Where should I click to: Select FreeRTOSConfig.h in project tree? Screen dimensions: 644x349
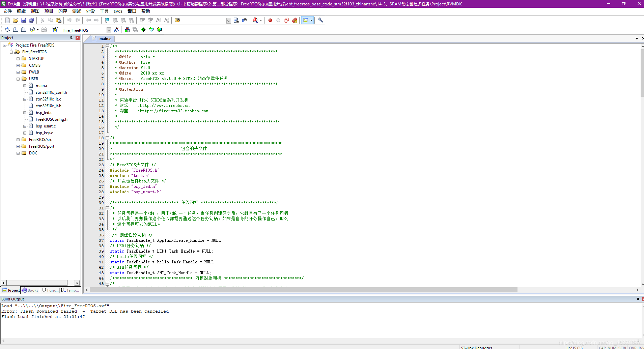[x=51, y=119]
